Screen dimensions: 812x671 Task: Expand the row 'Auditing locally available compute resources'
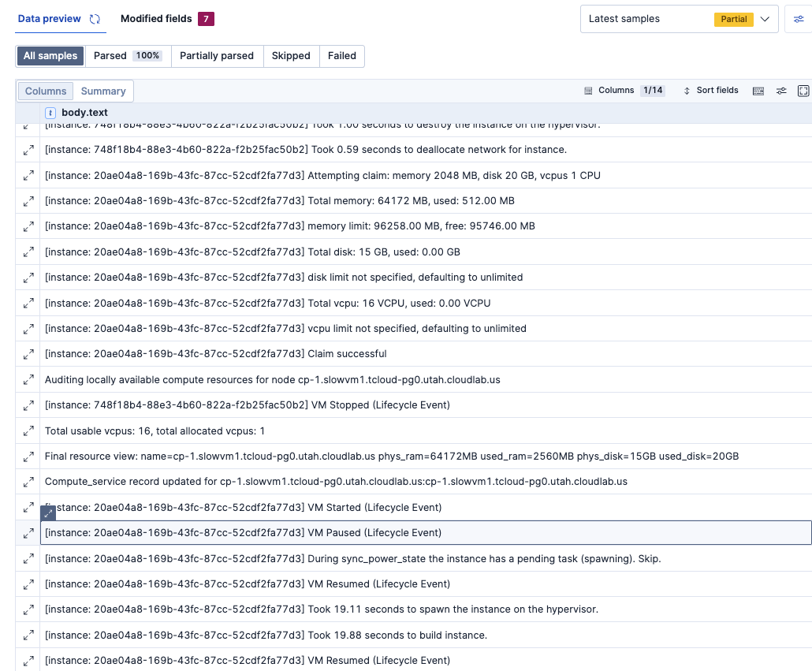pyautogui.click(x=28, y=380)
